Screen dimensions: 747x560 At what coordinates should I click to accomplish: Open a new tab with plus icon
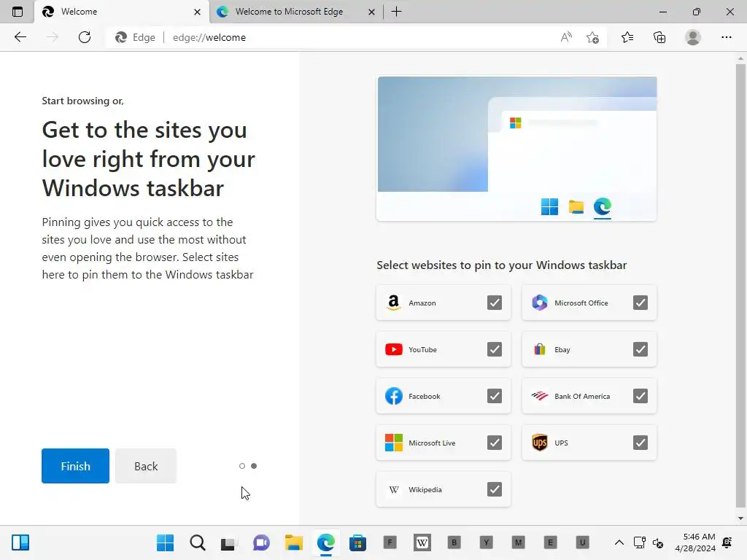396,12
